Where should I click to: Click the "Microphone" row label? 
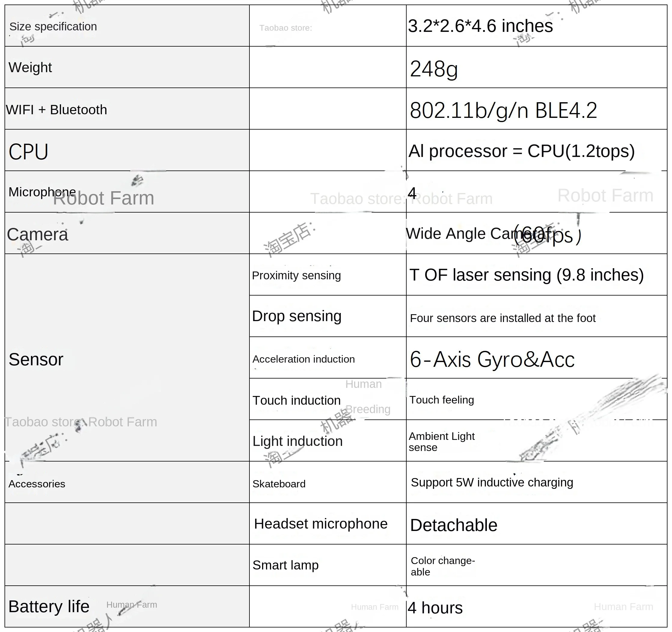tap(42, 192)
